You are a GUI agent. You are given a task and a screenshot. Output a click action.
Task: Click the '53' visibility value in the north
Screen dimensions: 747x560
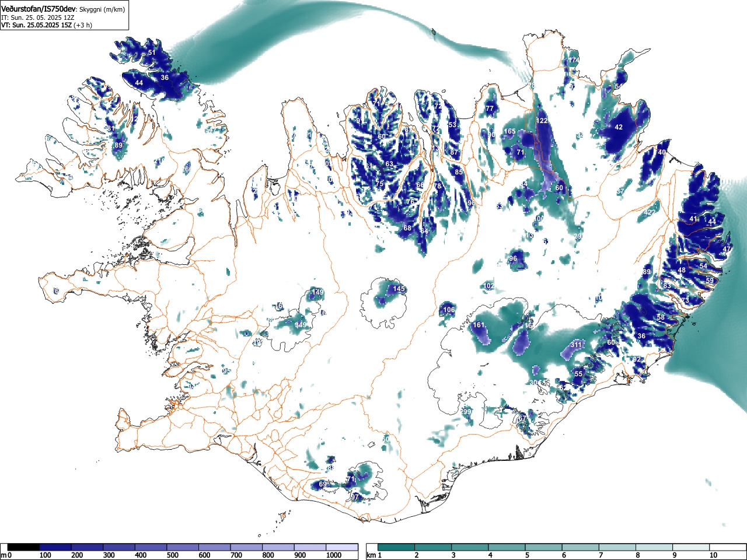coord(452,125)
